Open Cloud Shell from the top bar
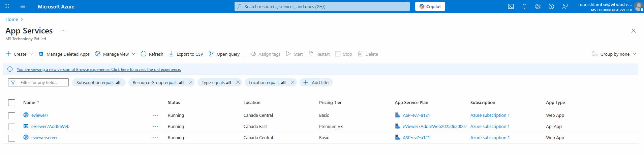 511,6
